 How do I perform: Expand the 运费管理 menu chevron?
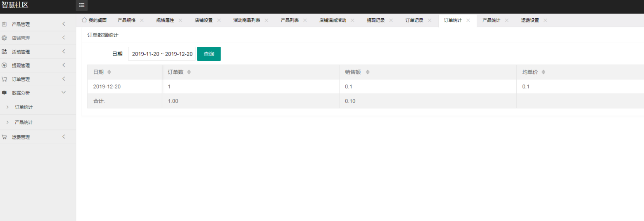[x=64, y=137]
